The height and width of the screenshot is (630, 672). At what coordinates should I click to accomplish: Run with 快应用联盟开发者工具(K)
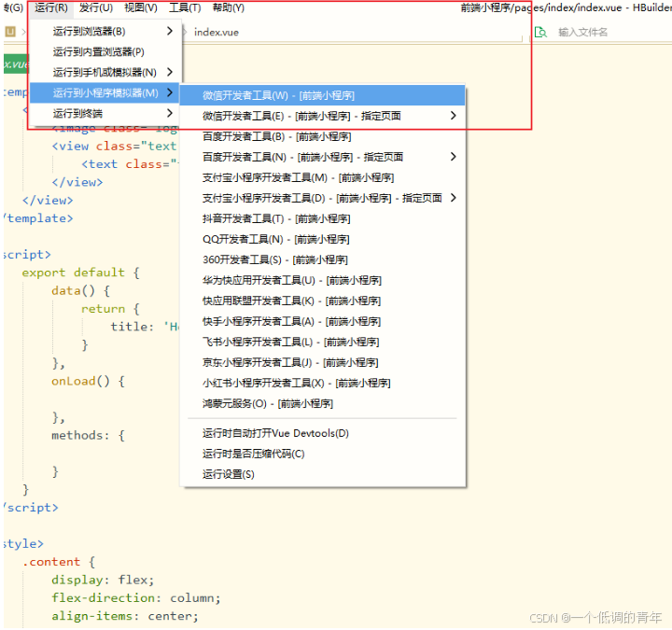click(x=322, y=301)
